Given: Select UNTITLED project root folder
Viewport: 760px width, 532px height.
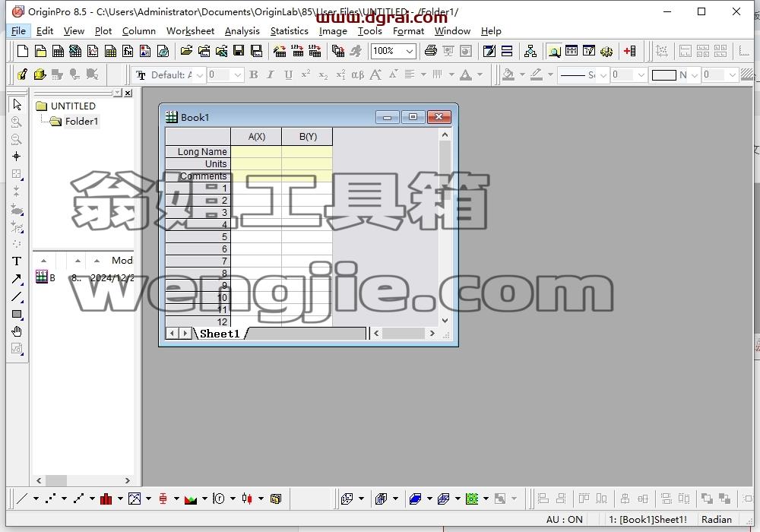Looking at the screenshot, I should point(73,106).
